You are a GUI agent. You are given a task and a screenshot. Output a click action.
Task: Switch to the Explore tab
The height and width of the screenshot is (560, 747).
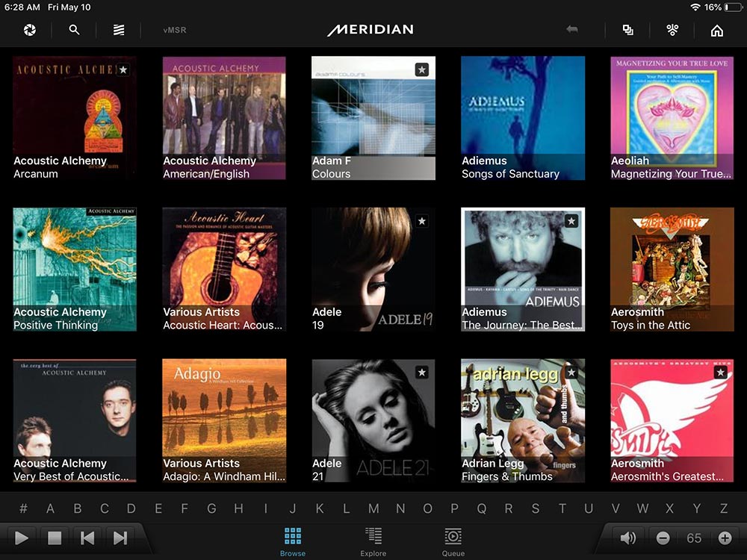(373, 542)
